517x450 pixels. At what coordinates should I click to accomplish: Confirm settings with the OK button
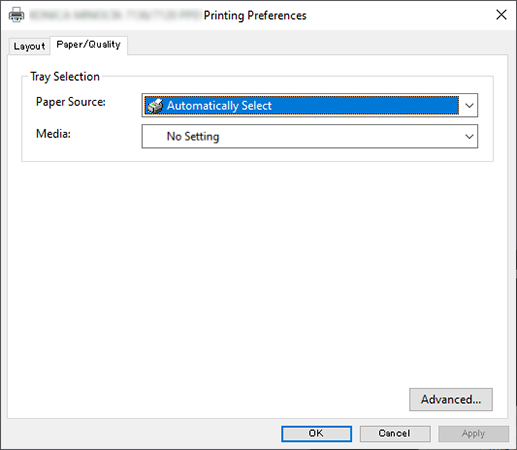[x=316, y=433]
